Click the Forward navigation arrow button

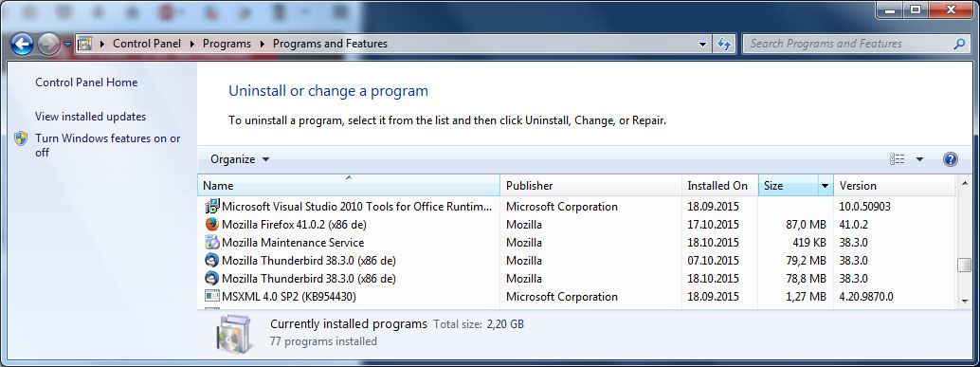[x=48, y=44]
